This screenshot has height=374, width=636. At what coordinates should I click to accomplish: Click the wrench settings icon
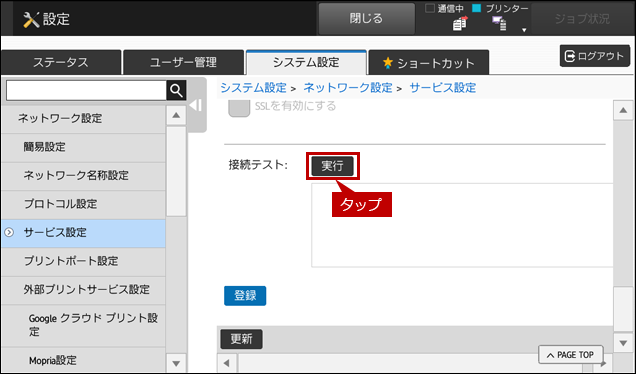pyautogui.click(x=31, y=19)
